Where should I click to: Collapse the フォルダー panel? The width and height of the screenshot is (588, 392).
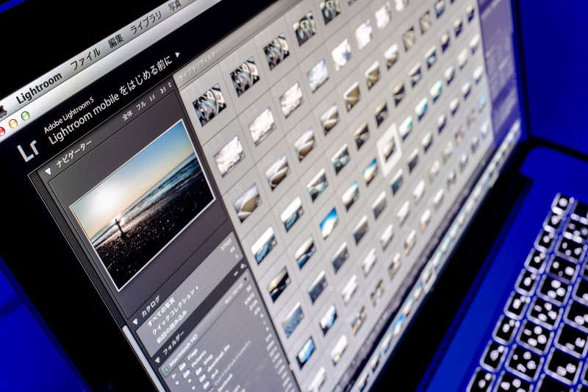157,360
